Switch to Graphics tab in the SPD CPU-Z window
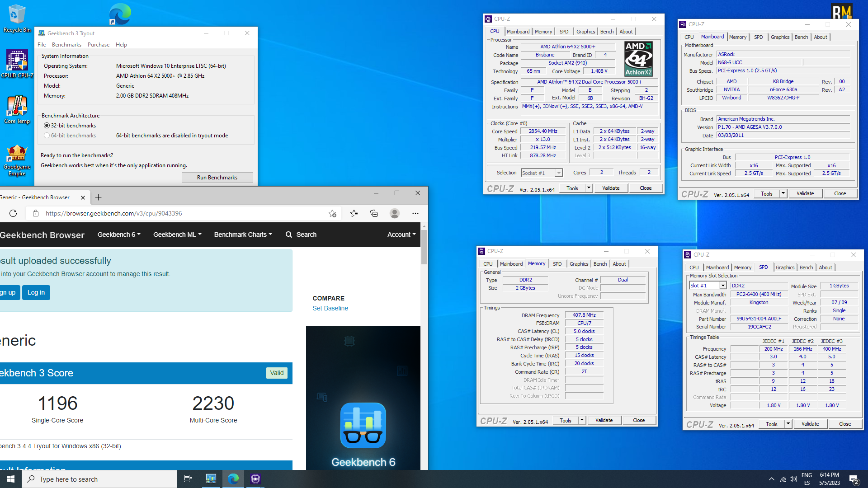The width and height of the screenshot is (868, 488). point(785,267)
